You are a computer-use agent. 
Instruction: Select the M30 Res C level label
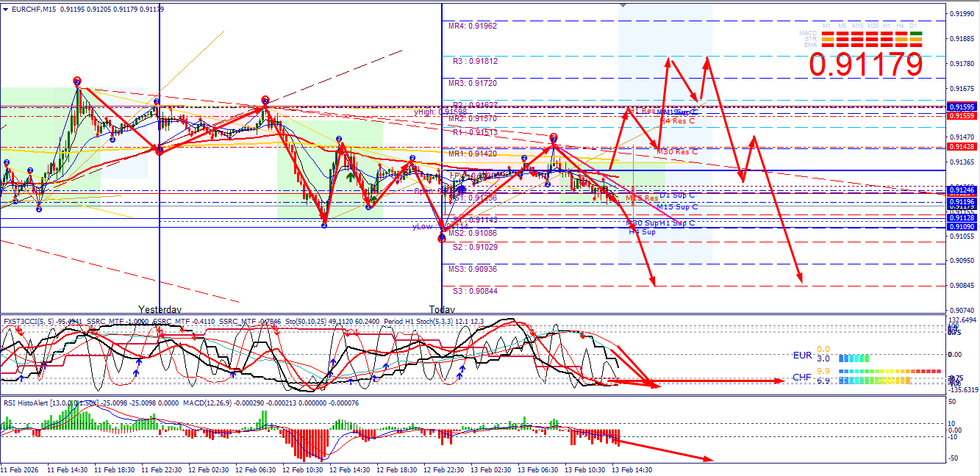coord(677,152)
